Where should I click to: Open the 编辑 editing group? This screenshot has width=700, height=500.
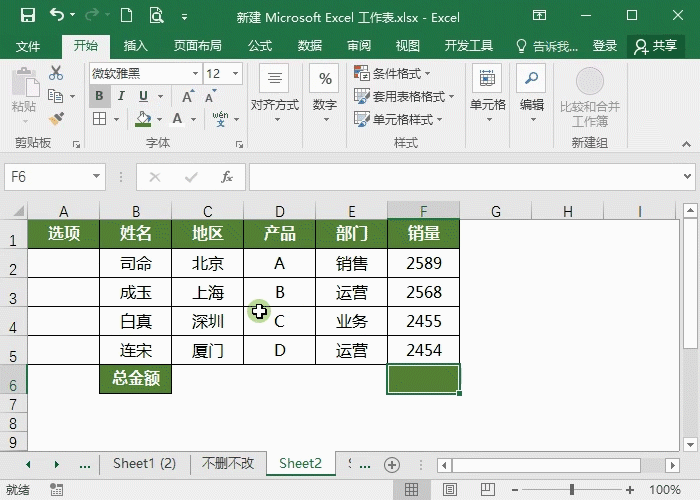tap(531, 94)
